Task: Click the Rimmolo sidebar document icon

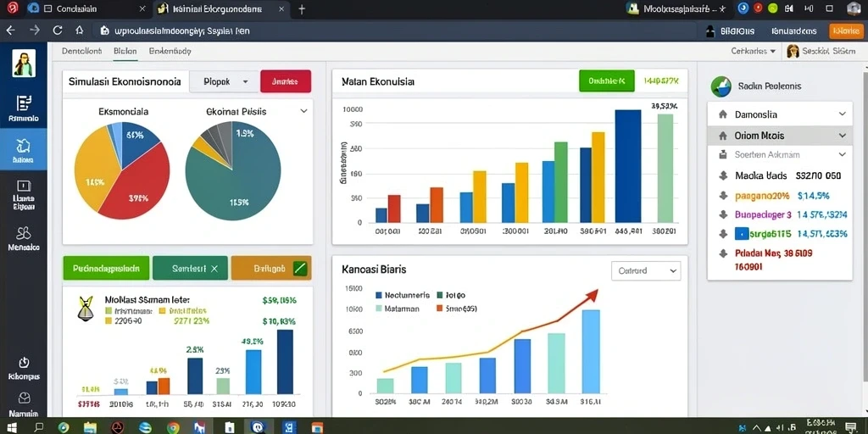Action: (24, 103)
